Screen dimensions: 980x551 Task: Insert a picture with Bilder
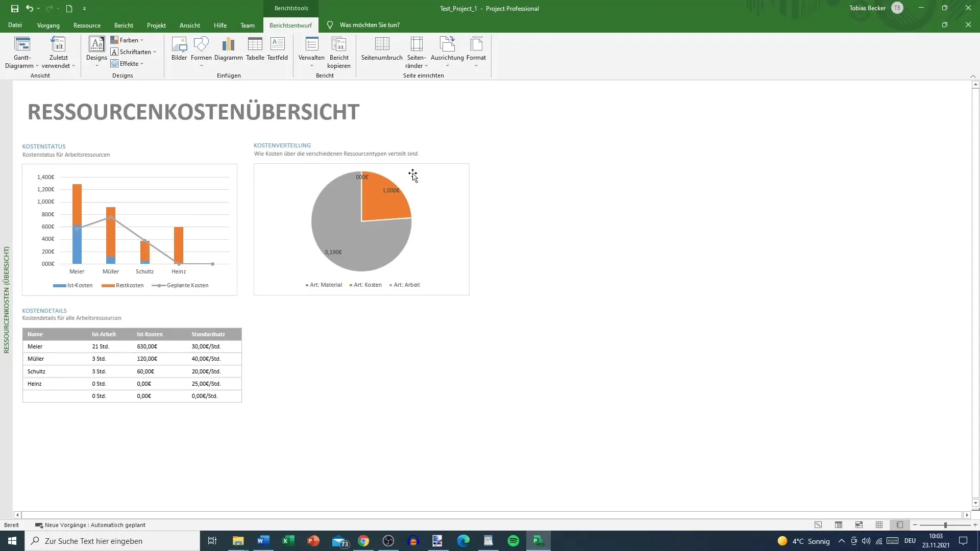pos(179,48)
